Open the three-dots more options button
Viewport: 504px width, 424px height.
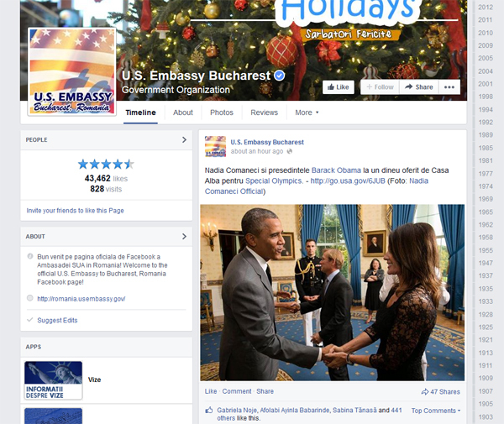coord(449,87)
